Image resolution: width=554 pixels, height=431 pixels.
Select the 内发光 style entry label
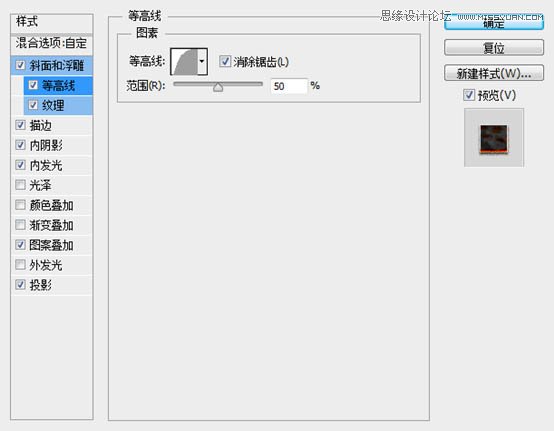46,165
